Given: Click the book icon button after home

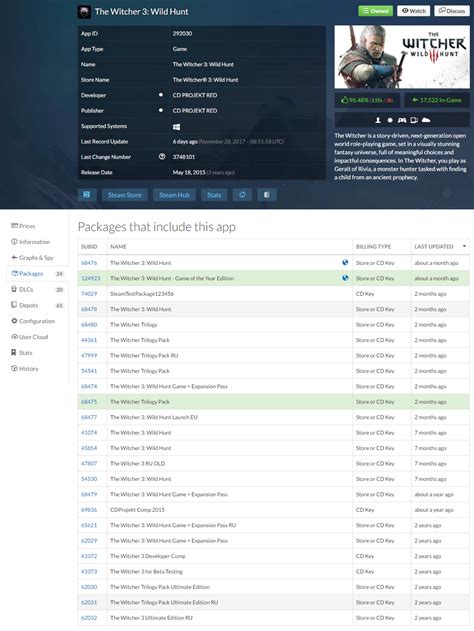Looking at the screenshot, I should click(266, 195).
